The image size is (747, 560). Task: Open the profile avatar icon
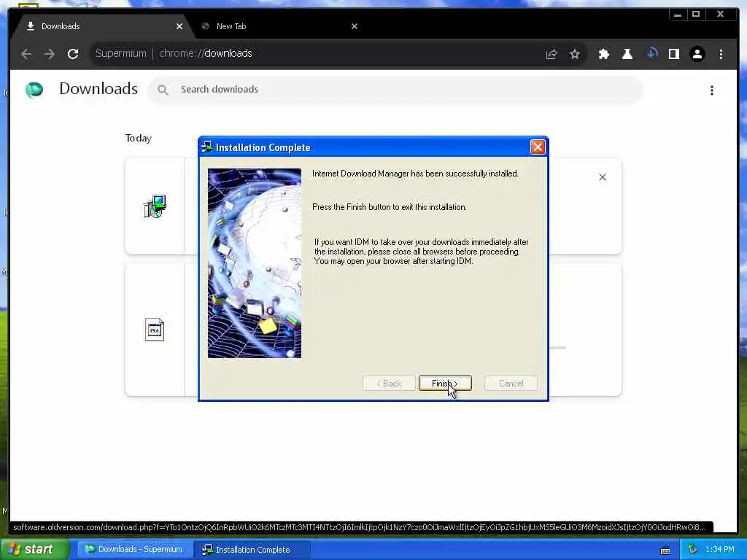pos(697,54)
